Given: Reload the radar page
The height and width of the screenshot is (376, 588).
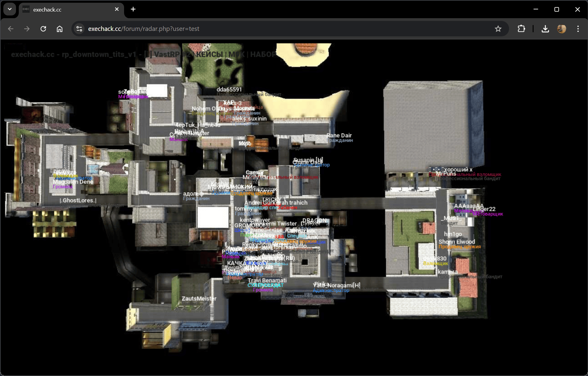Looking at the screenshot, I should [43, 29].
